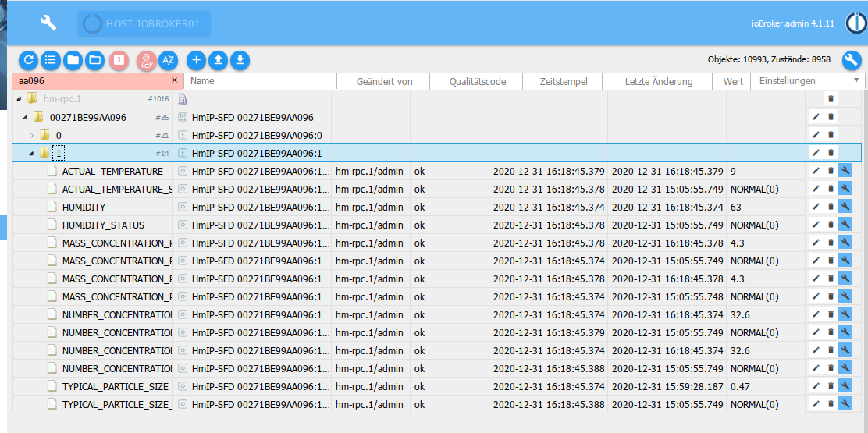868x433 pixels.
Task: Click the ok quality code in ACTUAL_TEMPERATURE row
Action: (x=420, y=172)
